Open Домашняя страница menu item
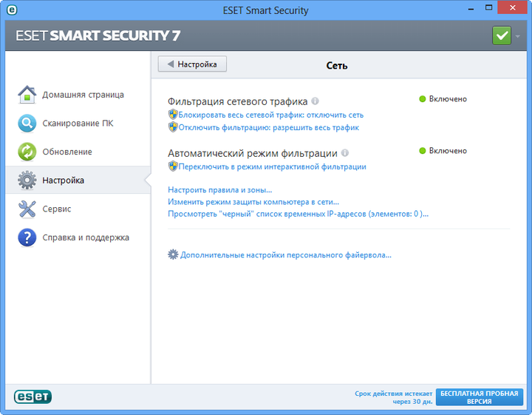This screenshot has height=415, width=532. [x=83, y=95]
